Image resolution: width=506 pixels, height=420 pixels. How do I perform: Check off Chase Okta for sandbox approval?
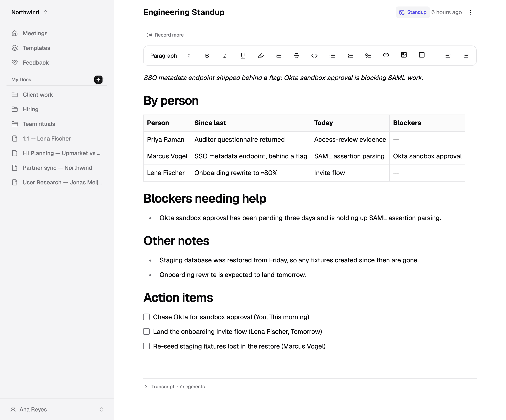(x=146, y=317)
